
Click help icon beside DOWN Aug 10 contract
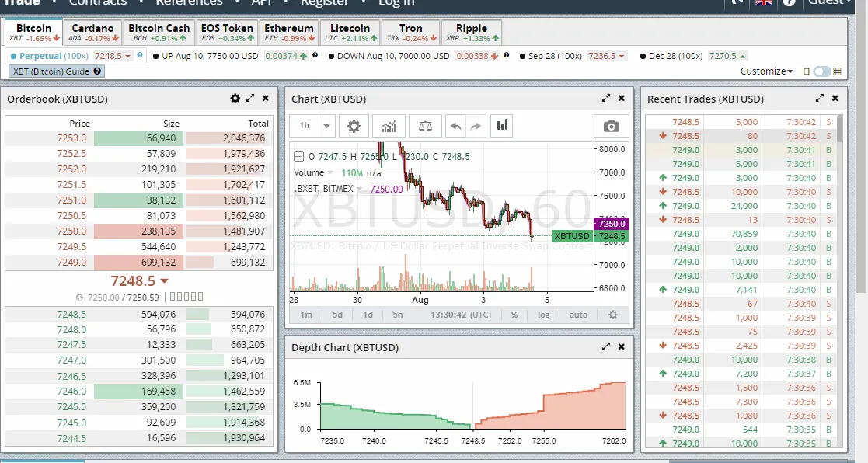(x=506, y=54)
